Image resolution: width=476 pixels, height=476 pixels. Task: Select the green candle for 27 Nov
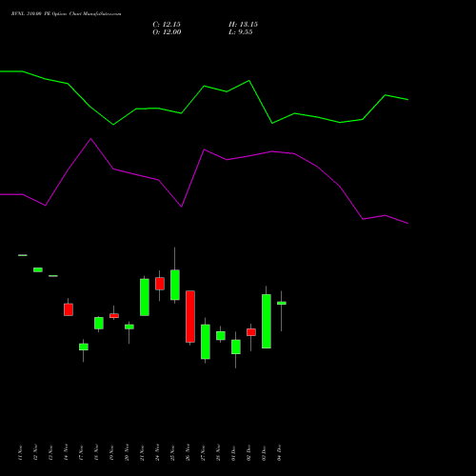[206, 342]
